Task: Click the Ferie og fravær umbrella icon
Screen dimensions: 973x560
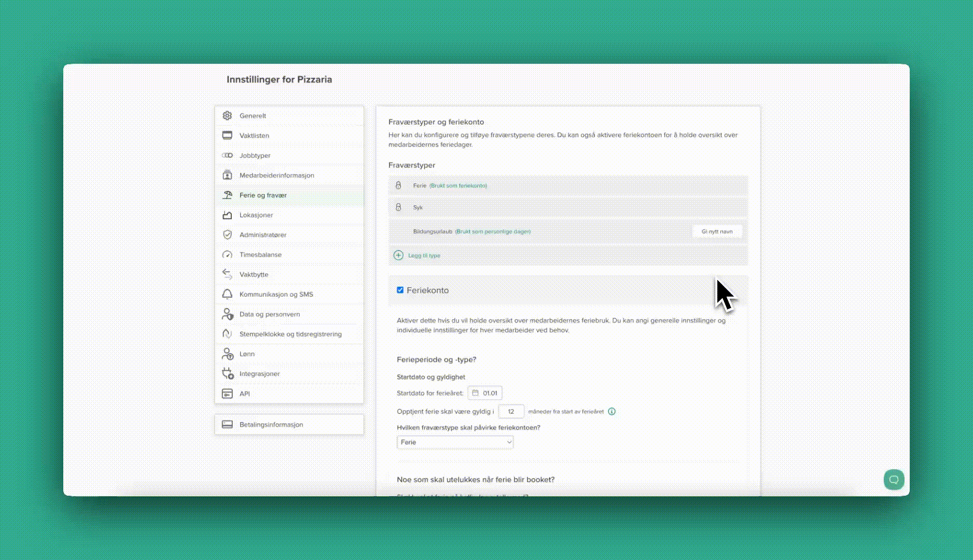Action: tap(227, 195)
